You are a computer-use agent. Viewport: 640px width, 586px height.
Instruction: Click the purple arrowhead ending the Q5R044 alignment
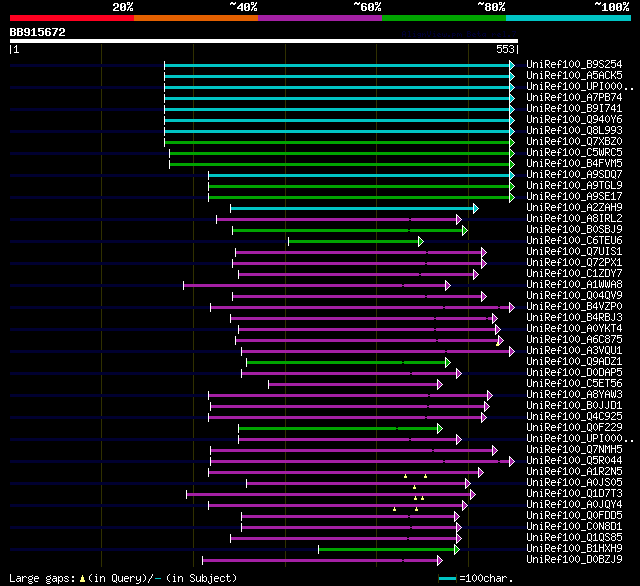(512, 462)
